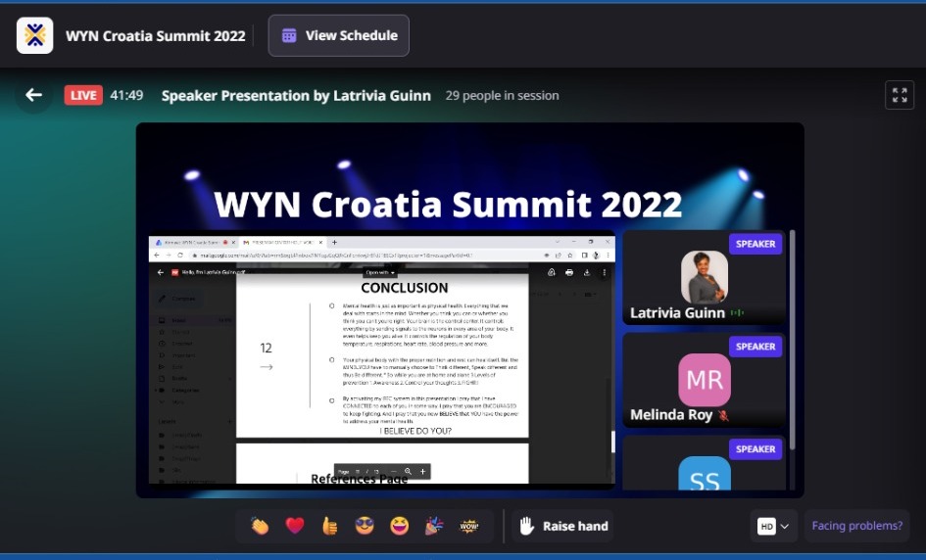Click Latrivia Guinn's green audio indicator
Screen dimensions: 926x560
737,312
